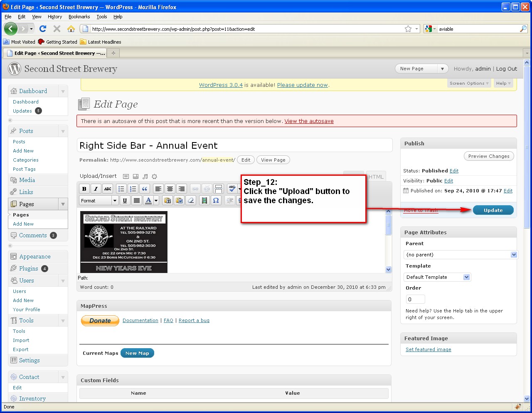The image size is (532, 413).
Task: Insert a custom character (Omega)
Action: 216,200
